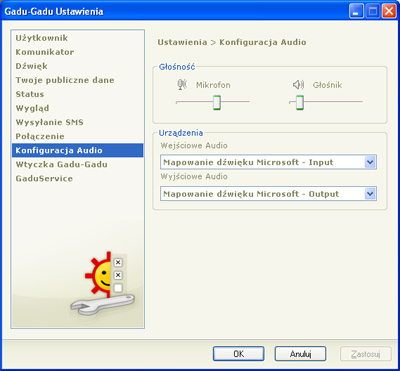
Task: Confirm settings with the OK button
Action: click(239, 354)
